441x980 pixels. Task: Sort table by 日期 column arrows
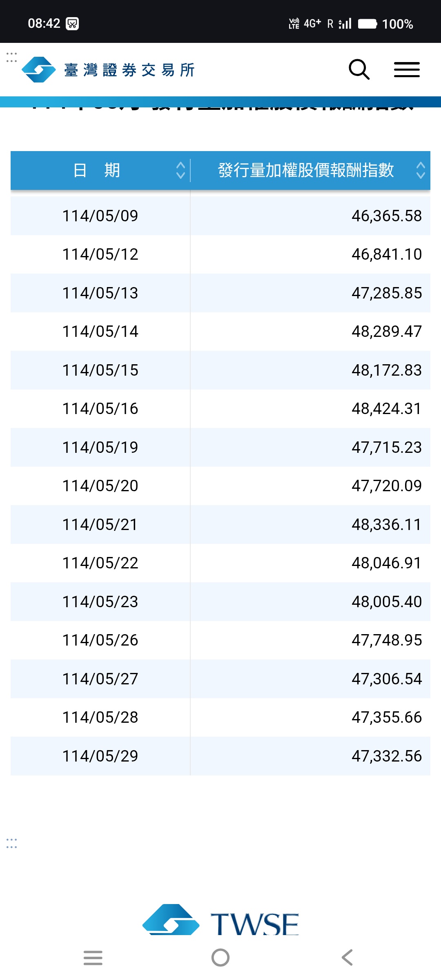pyautogui.click(x=180, y=170)
